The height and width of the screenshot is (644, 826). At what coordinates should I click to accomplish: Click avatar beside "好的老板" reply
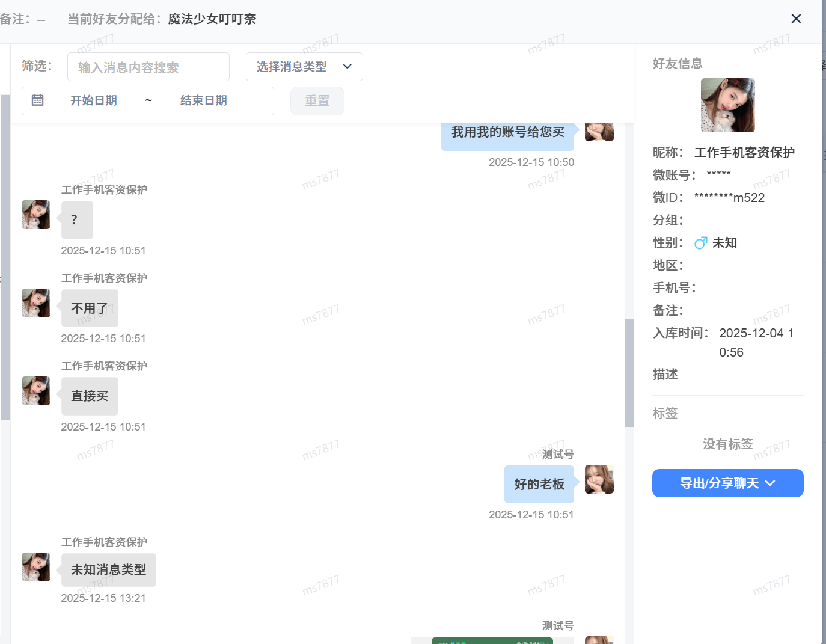click(x=599, y=479)
